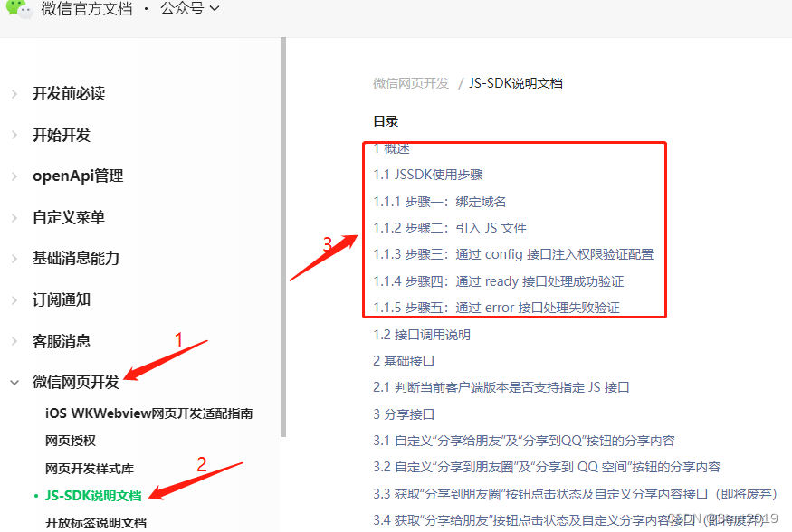Open 网页授权 sidebar page
Screen dimensions: 792x532
tap(71, 441)
